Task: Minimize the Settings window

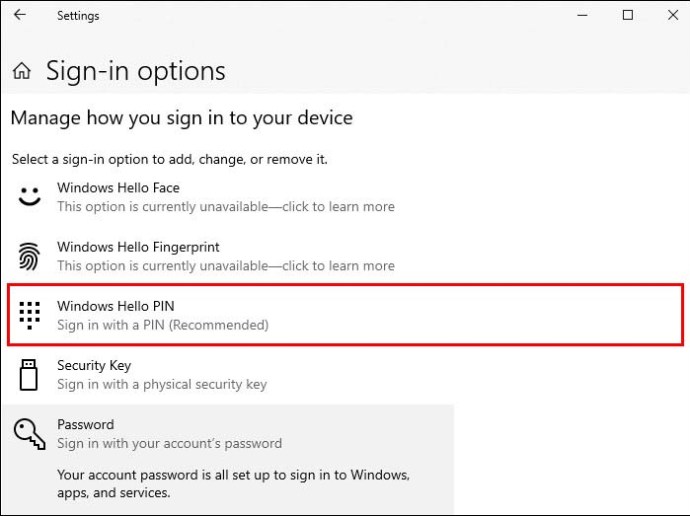Action: pos(583,15)
